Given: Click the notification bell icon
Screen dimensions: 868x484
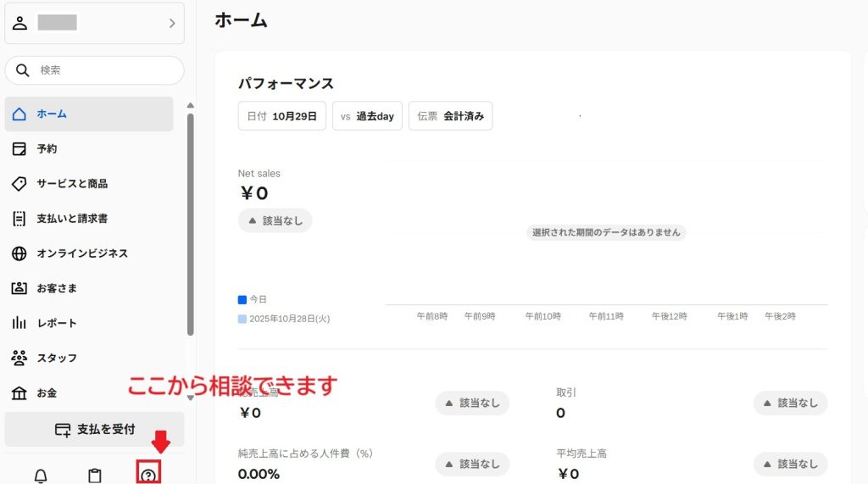Looking at the screenshot, I should pyautogui.click(x=40, y=476).
